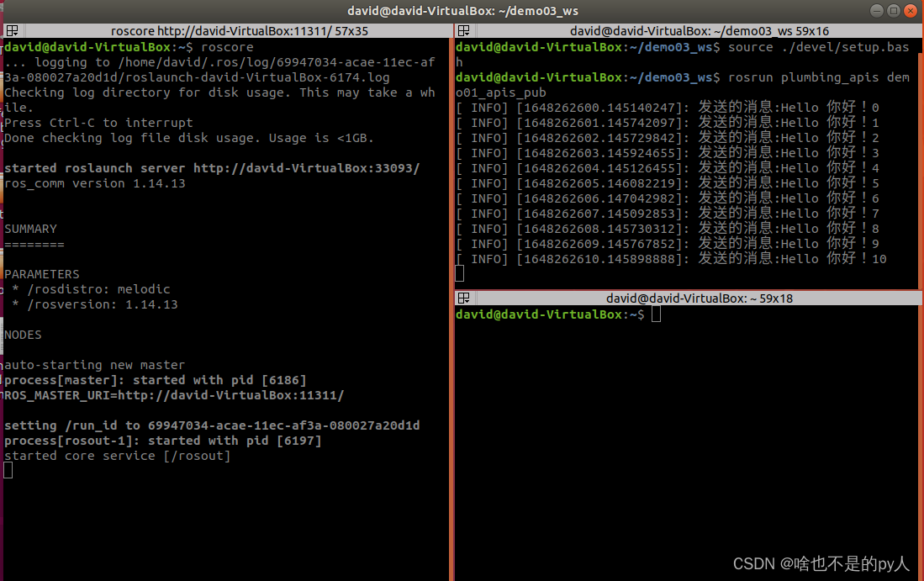924x581 pixels.
Task: Click the INFO line with timestamp 1648262605.146082219
Action: tap(668, 183)
